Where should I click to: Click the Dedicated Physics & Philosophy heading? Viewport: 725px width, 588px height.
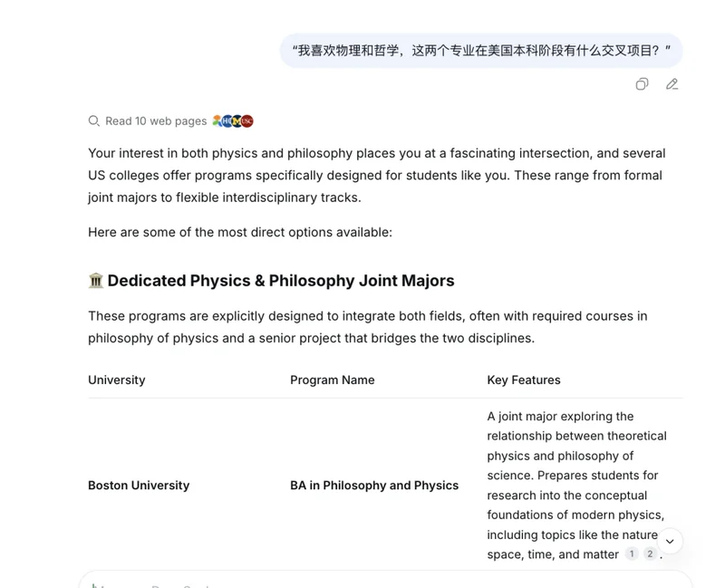tap(281, 281)
